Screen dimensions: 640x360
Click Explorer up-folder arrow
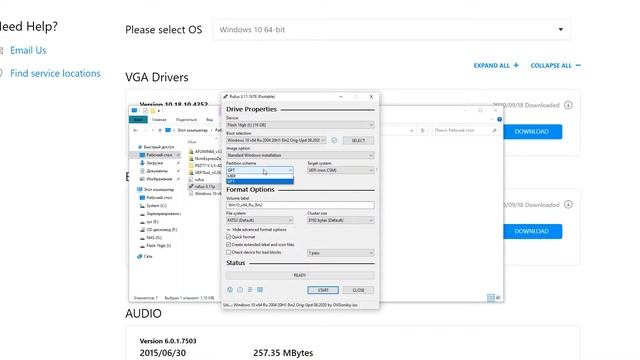pos(160,130)
